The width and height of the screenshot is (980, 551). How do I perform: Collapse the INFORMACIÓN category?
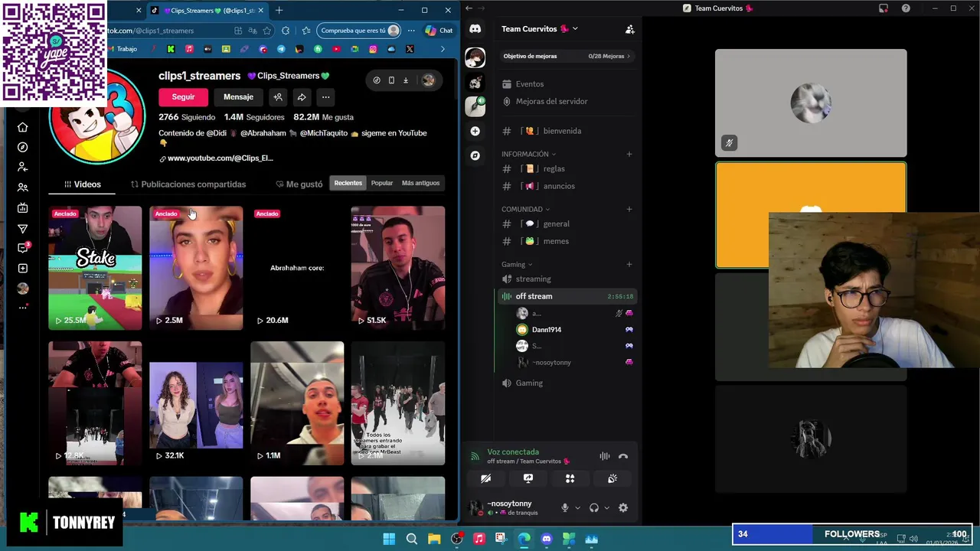(x=528, y=154)
